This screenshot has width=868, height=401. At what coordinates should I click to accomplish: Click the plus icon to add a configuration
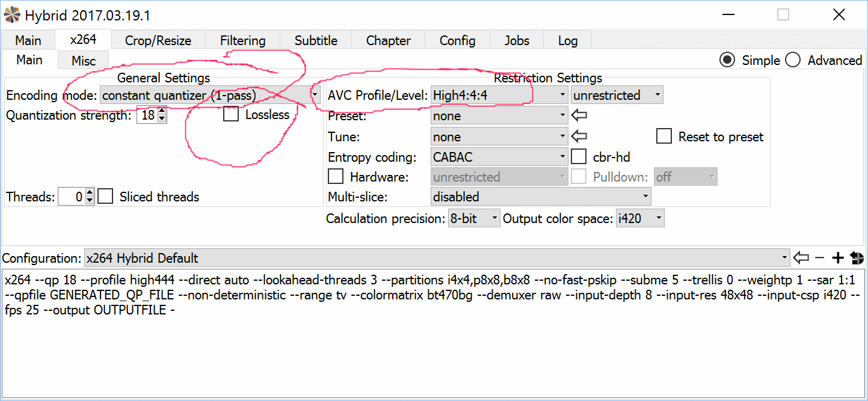837,258
